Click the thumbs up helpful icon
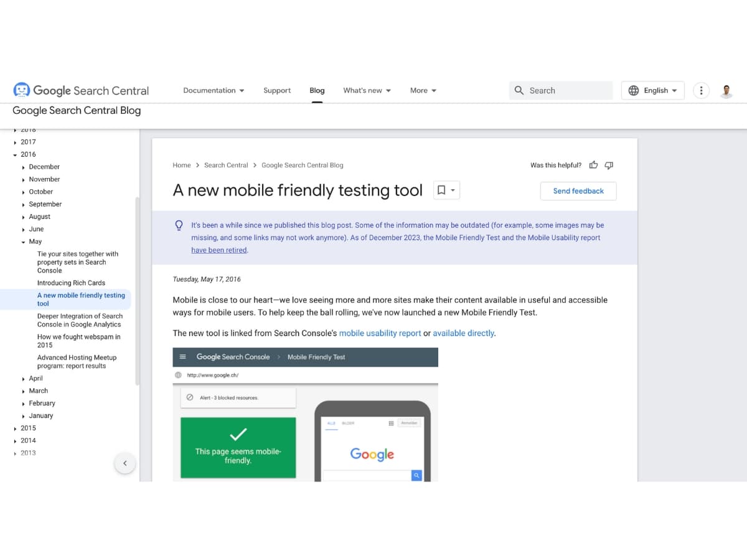747x560 pixels. [x=593, y=165]
